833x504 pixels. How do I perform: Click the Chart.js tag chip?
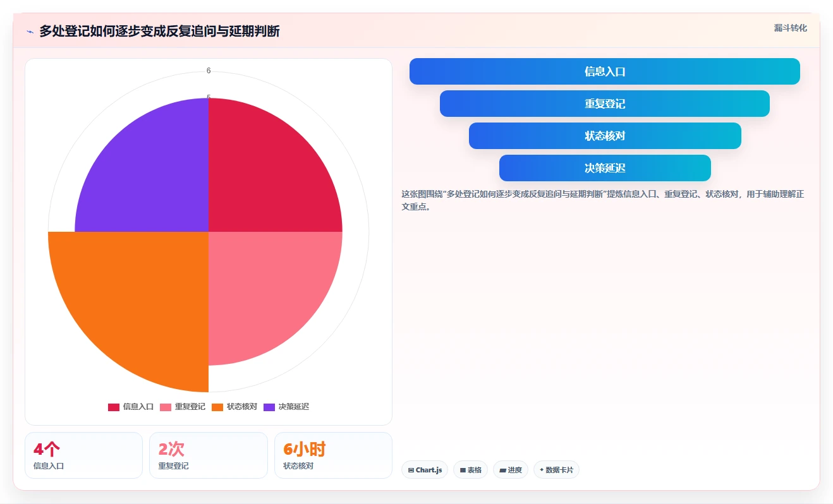coord(425,470)
